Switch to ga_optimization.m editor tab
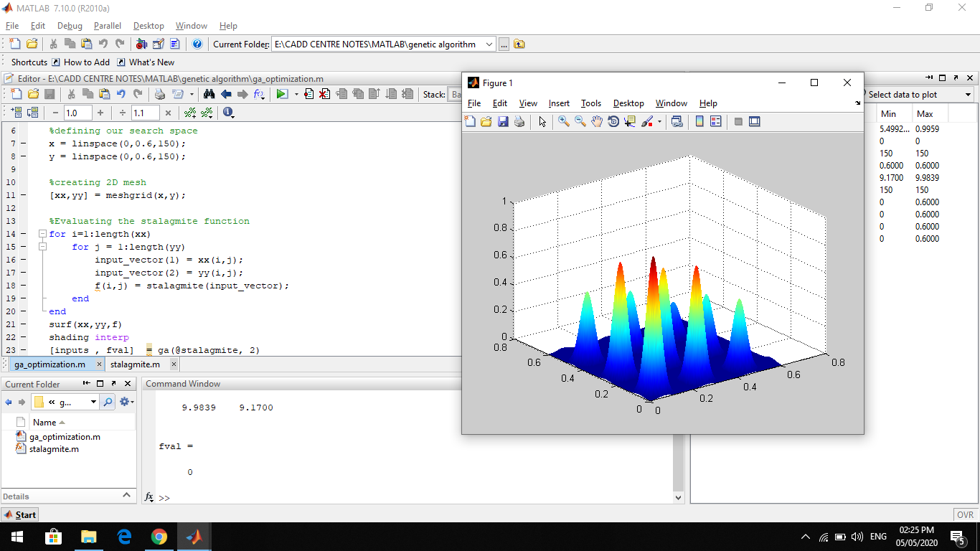This screenshot has height=551, width=980. click(x=50, y=364)
